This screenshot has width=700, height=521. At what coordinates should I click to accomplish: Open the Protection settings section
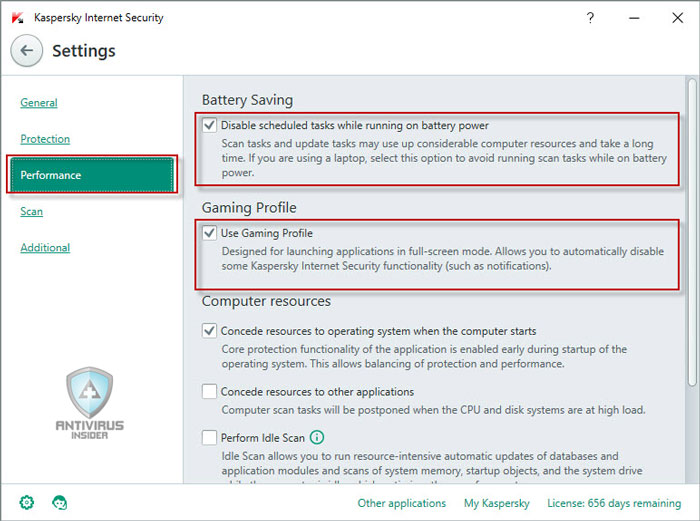[45, 139]
